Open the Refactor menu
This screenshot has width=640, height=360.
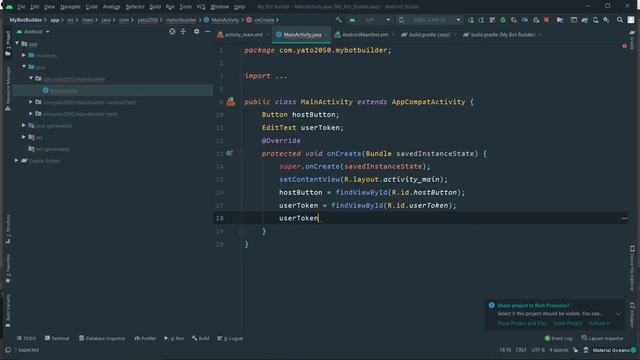coord(135,7)
